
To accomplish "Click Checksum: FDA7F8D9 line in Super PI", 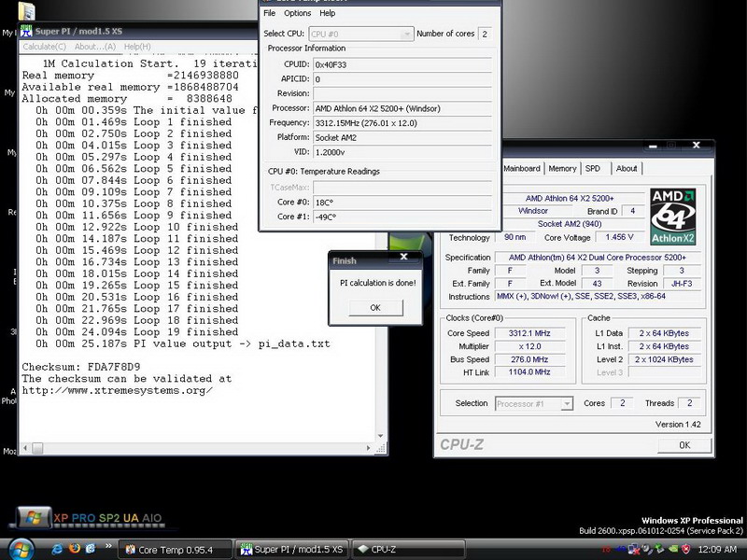I will (x=81, y=367).
